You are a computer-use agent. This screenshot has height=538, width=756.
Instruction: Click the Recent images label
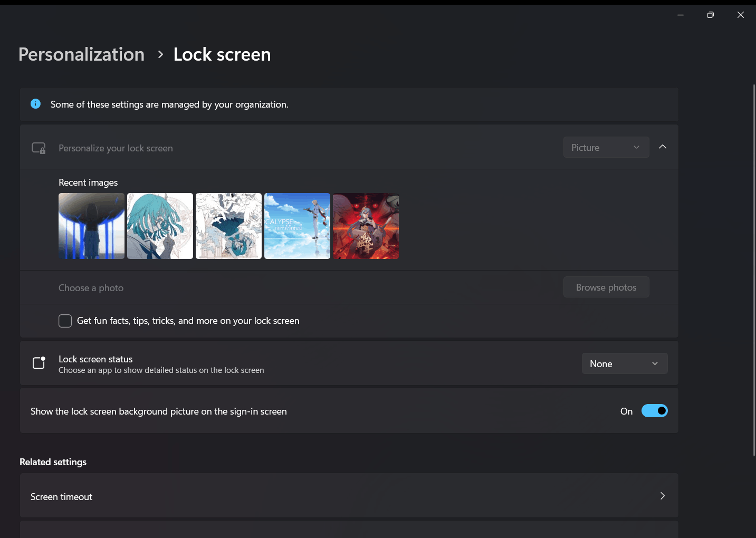(x=88, y=182)
